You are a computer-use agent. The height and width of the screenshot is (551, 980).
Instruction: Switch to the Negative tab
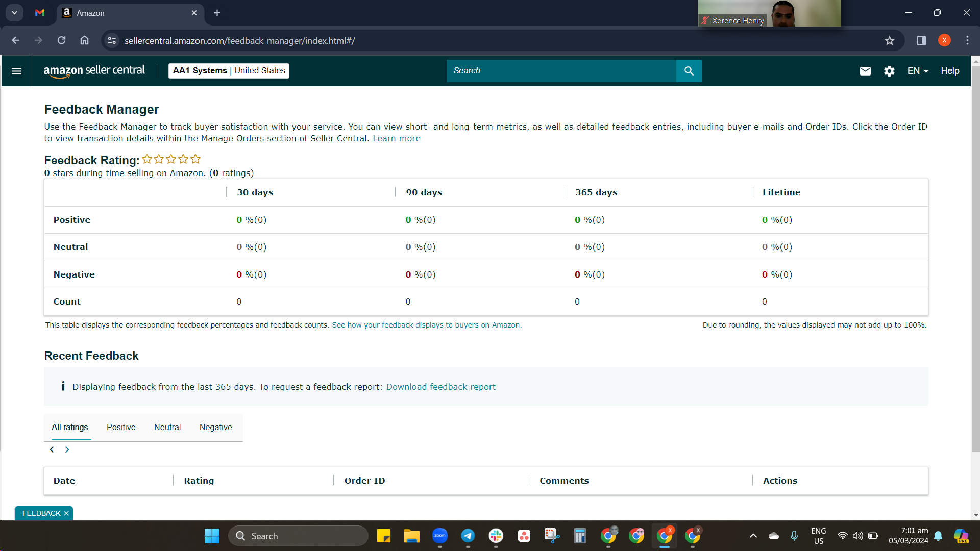pos(215,428)
